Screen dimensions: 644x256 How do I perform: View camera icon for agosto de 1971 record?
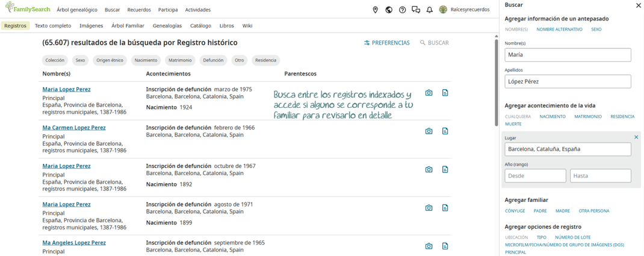tap(429, 208)
